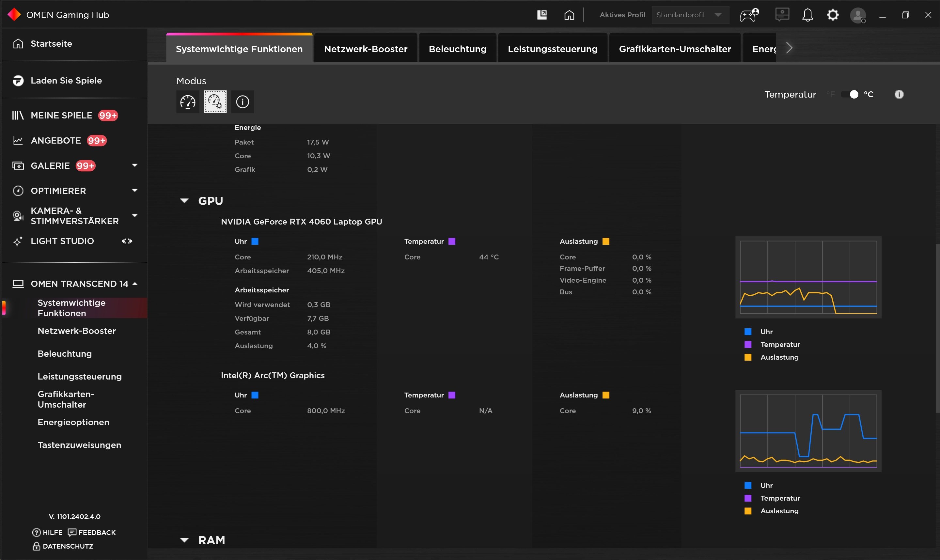Toggle Uhr in the Intel Arc graph legend
The image size is (940, 560).
coord(759,485)
